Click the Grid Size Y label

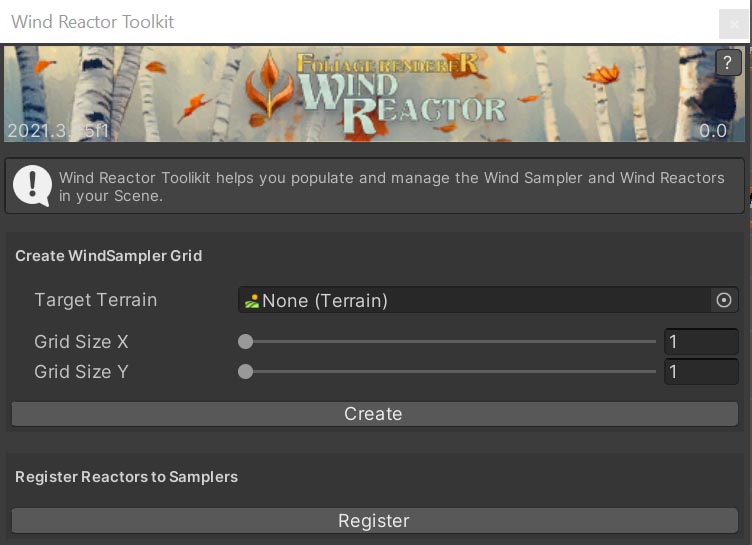coord(81,372)
